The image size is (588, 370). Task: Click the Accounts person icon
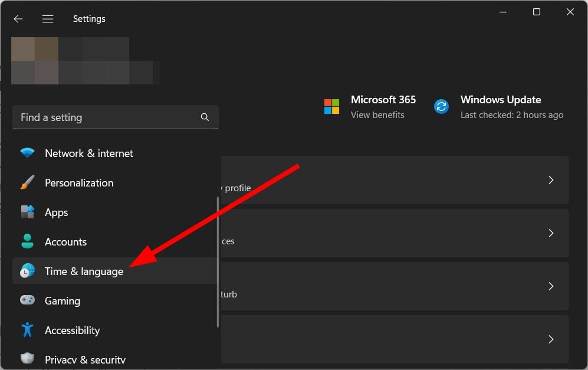pos(27,241)
